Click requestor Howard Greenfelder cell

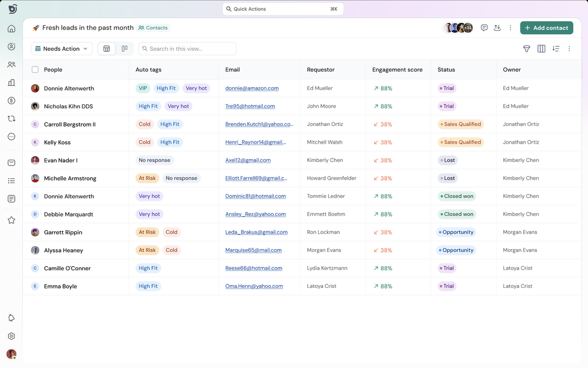click(x=332, y=178)
